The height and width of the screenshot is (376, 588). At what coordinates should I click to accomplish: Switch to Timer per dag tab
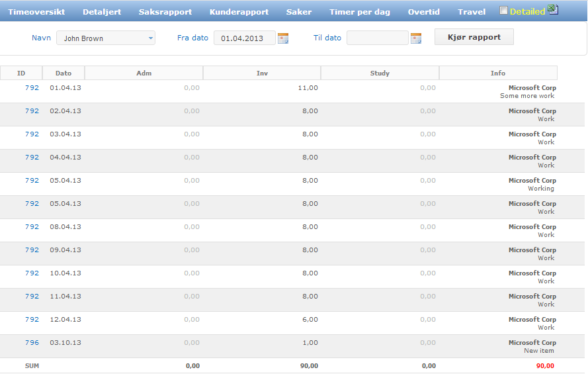pos(360,12)
